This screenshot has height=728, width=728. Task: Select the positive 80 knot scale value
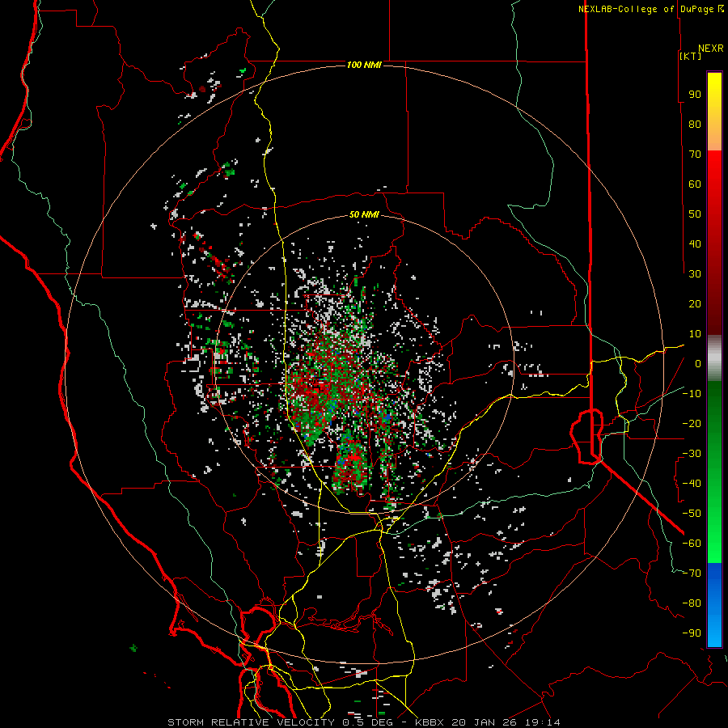[695, 124]
